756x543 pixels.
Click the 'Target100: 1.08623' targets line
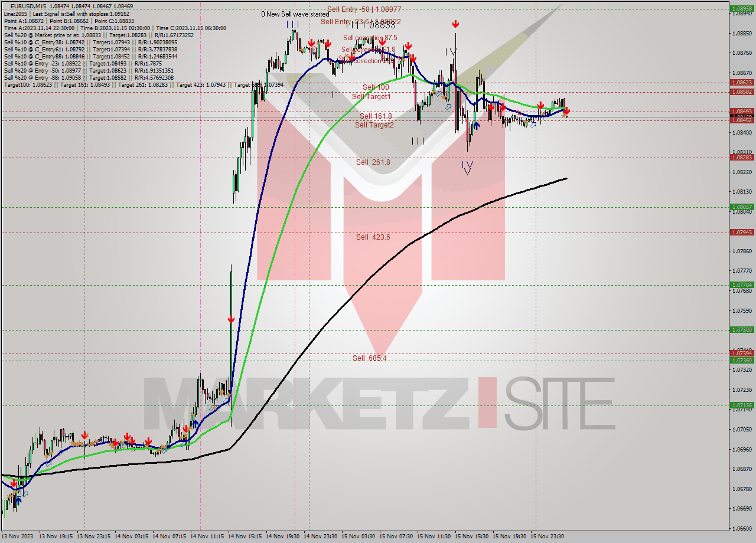point(144,85)
